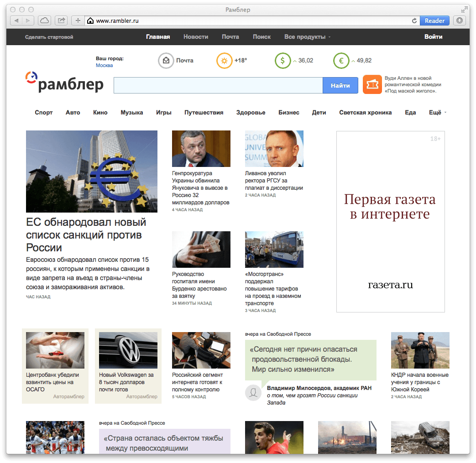The image size is (476, 463).
Task: Open the burning building fire photo
Action: [347, 437]
